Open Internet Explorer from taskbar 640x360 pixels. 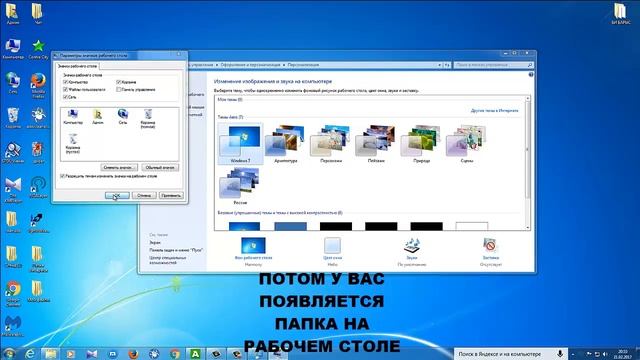click(x=30, y=354)
